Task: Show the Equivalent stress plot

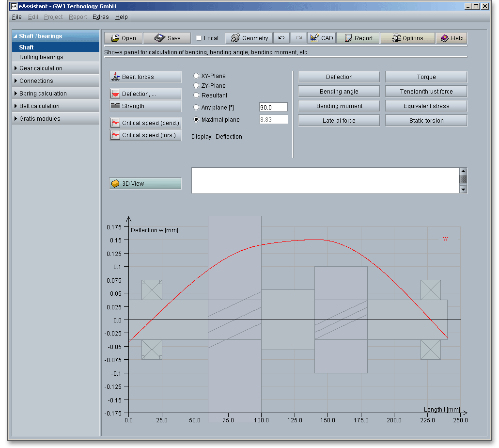Action: click(x=426, y=106)
